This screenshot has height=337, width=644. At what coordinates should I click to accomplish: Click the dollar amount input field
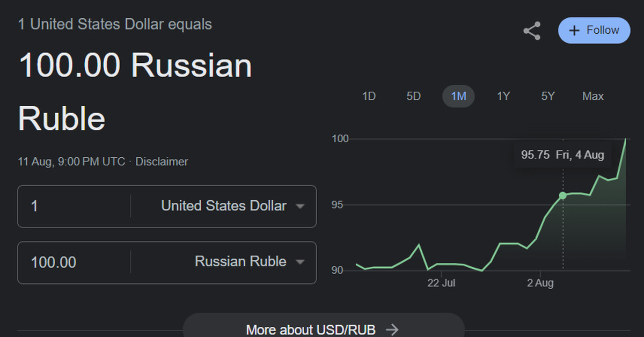(74, 206)
